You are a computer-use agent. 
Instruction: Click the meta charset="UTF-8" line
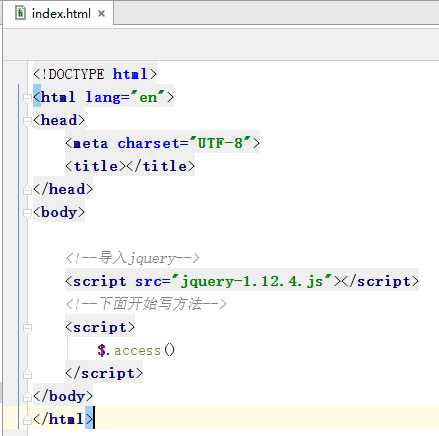pyautogui.click(x=162, y=144)
